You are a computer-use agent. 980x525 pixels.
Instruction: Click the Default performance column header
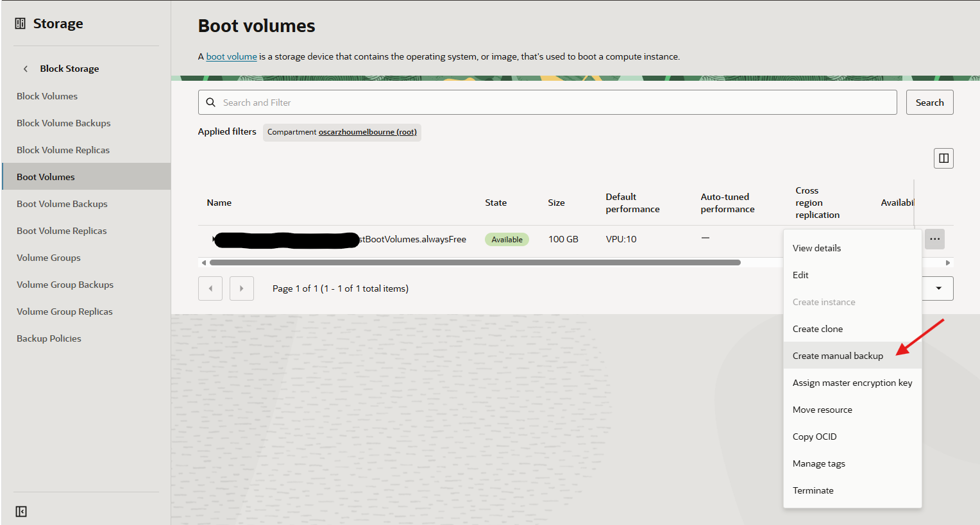pyautogui.click(x=632, y=203)
